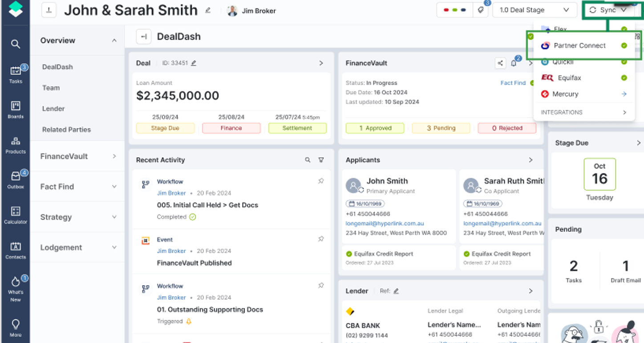644x343 pixels.
Task: Click John Smith's email address link
Action: [385, 224]
